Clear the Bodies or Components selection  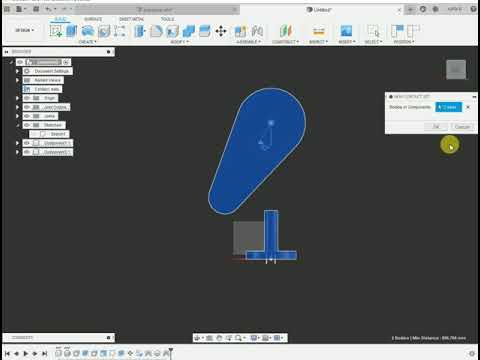click(x=468, y=107)
